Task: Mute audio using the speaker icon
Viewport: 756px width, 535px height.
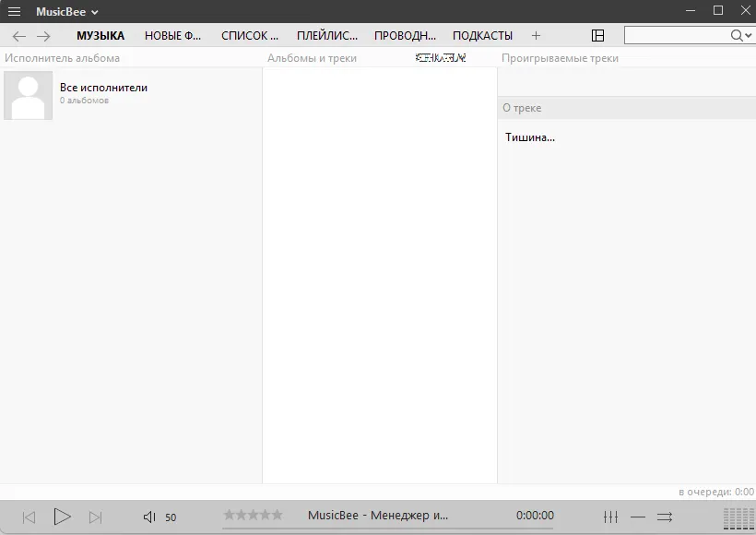Action: point(149,517)
